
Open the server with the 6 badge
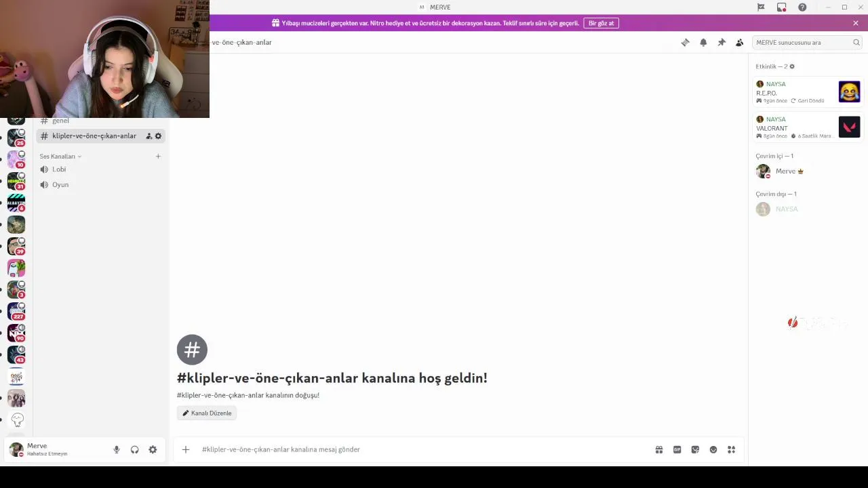point(16,203)
